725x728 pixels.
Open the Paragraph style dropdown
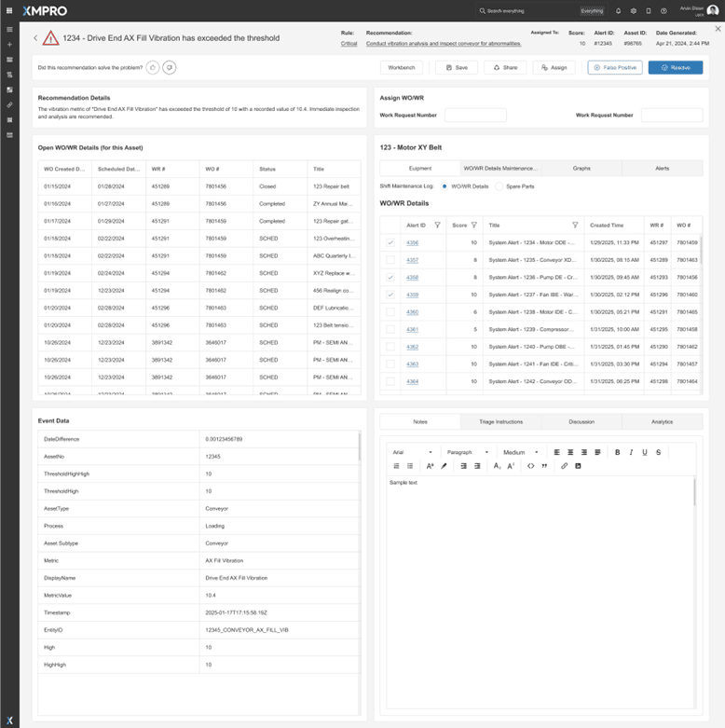[x=467, y=452]
